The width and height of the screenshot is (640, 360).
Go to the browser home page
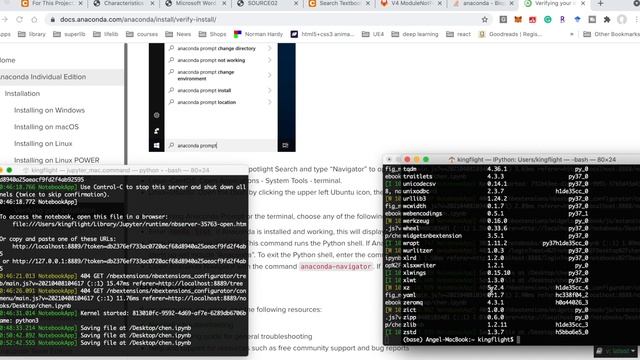pyautogui.click(x=34, y=19)
